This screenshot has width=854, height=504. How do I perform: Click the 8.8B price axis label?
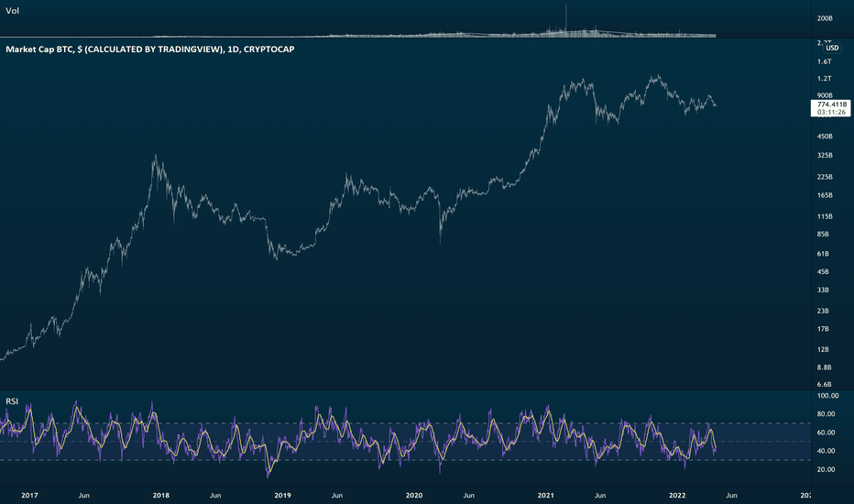tap(824, 367)
